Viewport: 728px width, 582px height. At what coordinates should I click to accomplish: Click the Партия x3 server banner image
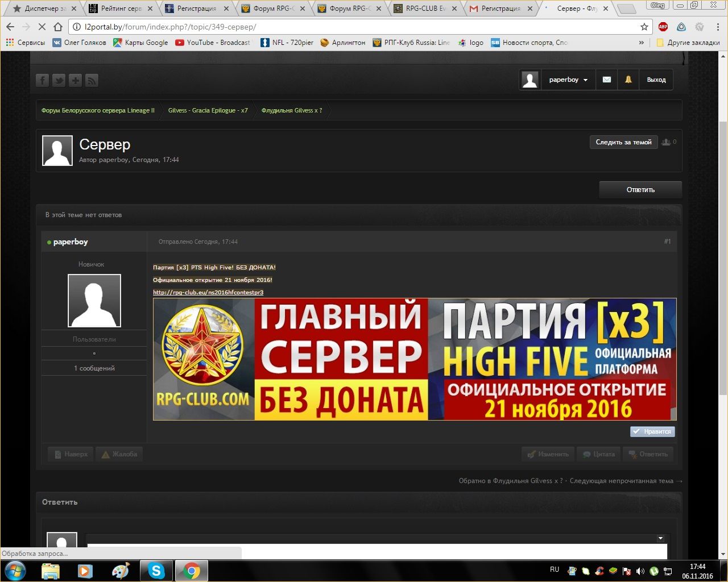[415, 359]
